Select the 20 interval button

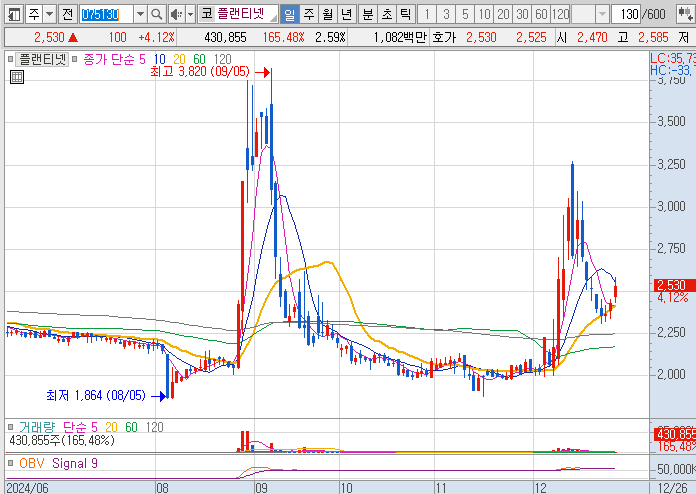coord(503,15)
